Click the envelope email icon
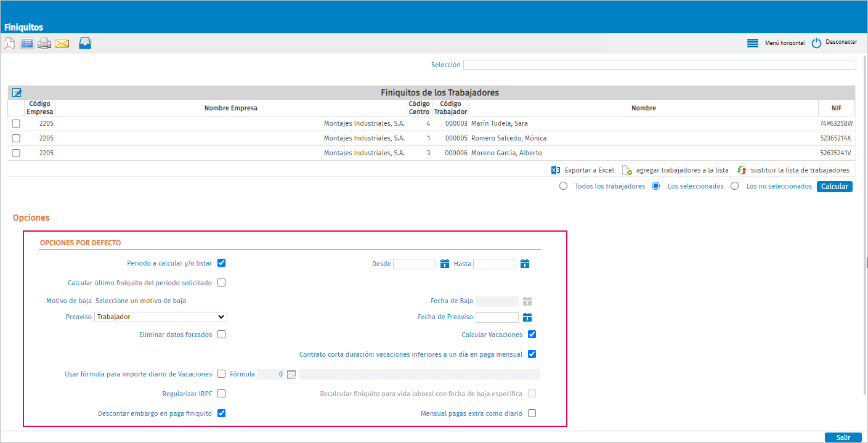 [x=62, y=44]
